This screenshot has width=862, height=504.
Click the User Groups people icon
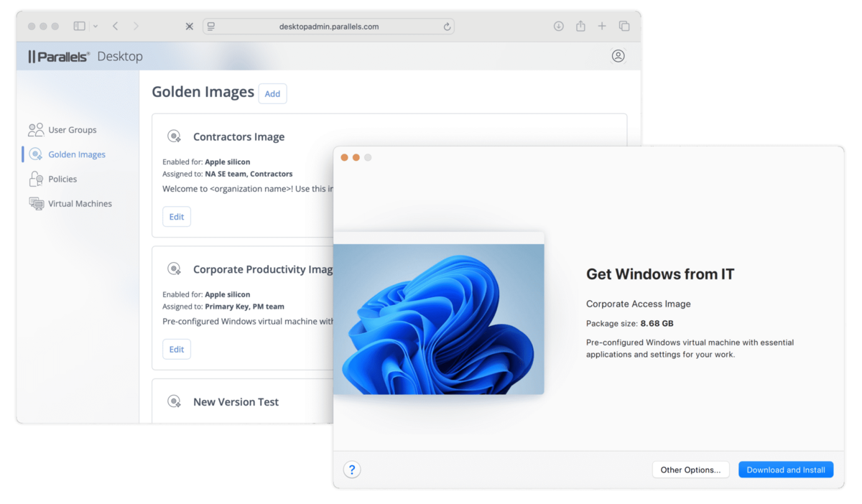36,130
